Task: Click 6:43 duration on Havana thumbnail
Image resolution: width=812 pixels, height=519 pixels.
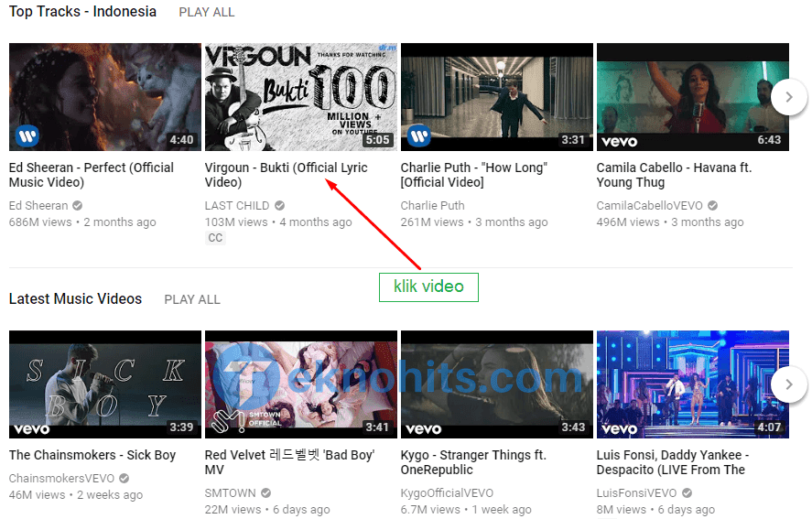Action: click(x=769, y=140)
